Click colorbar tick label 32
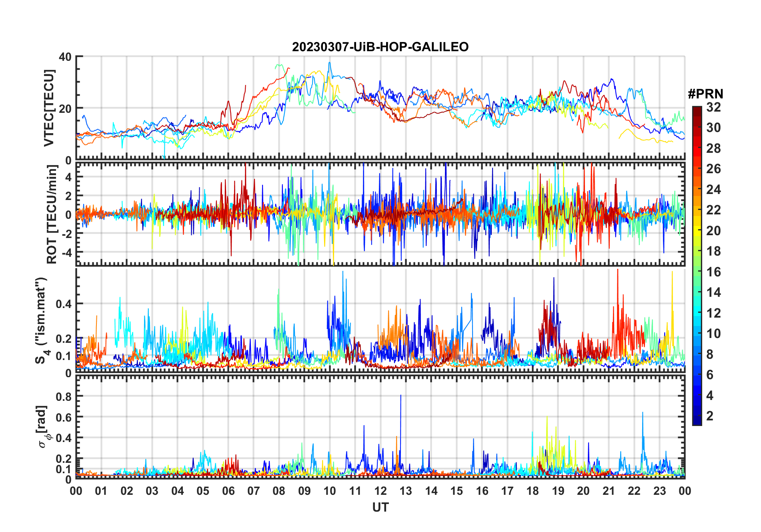Viewport: 761px width, 532px height. pos(713,107)
